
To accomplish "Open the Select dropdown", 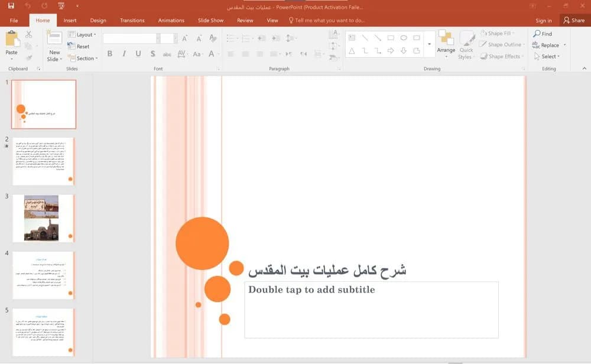I will [x=547, y=57].
